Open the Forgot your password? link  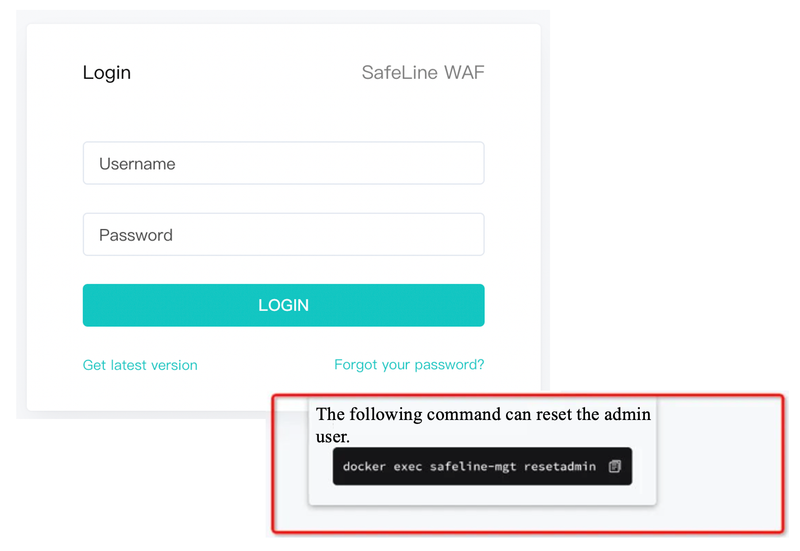409,365
